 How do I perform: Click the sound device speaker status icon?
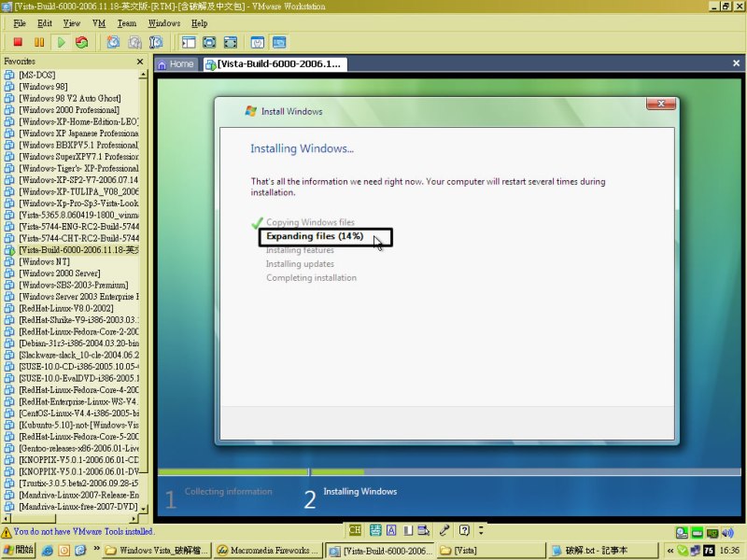[727, 532]
